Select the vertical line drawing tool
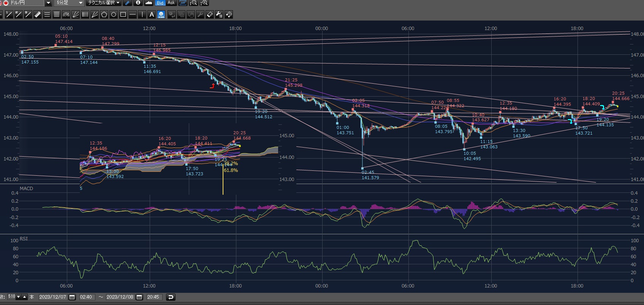This screenshot has width=644, height=305. click(x=142, y=15)
